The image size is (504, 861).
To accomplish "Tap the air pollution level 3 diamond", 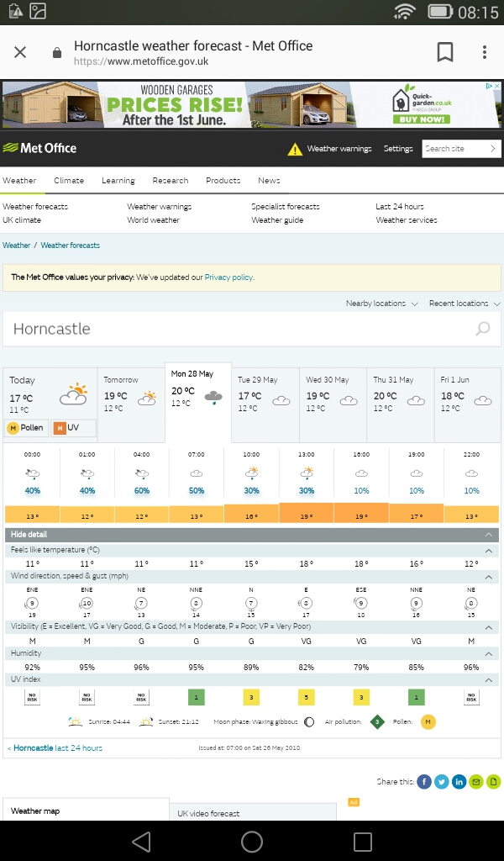I will tap(377, 721).
